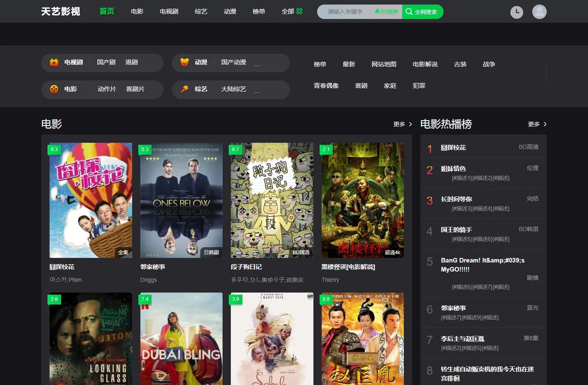The height and width of the screenshot is (385, 588).
Task: Open the Ones Below 邻家秘事 poster
Action: coord(181,201)
